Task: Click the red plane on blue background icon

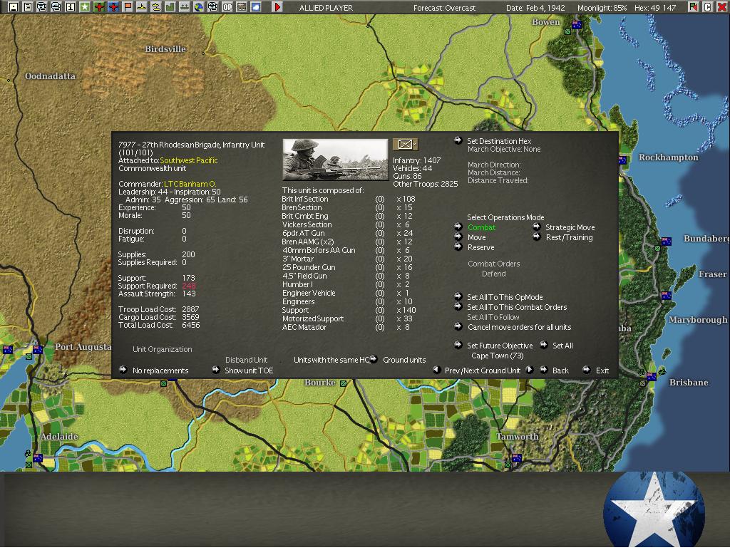Action: [113, 7]
